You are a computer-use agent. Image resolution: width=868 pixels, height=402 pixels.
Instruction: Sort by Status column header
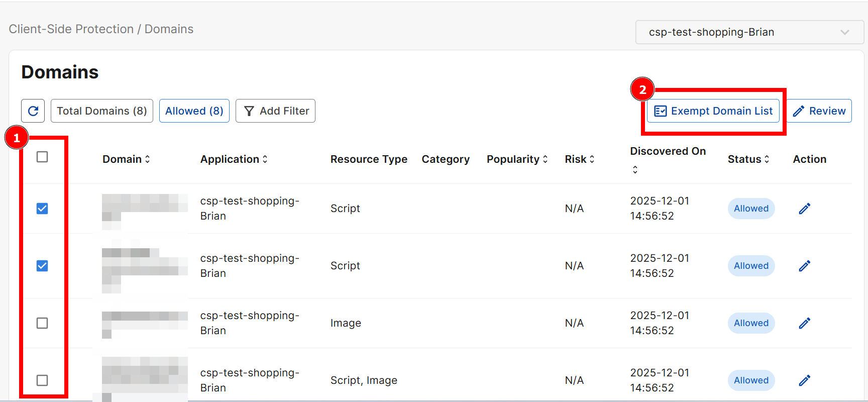pyautogui.click(x=748, y=159)
